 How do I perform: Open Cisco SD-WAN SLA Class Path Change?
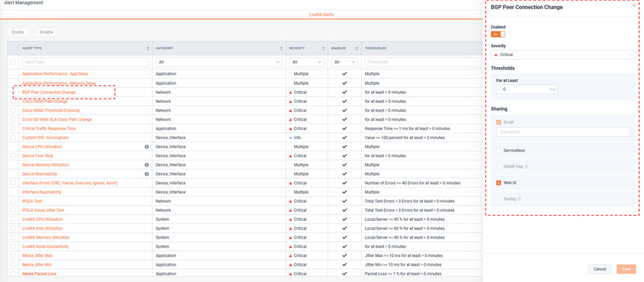[x=57, y=119]
